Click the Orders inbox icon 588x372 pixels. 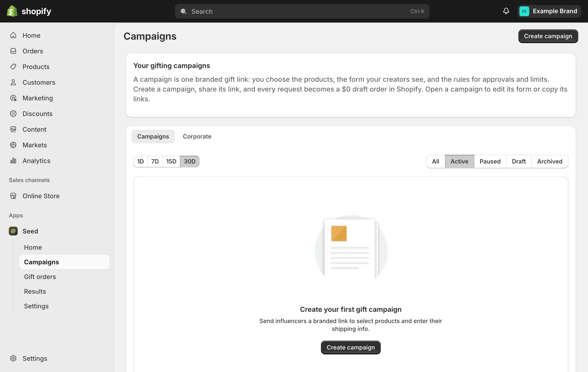tap(13, 51)
